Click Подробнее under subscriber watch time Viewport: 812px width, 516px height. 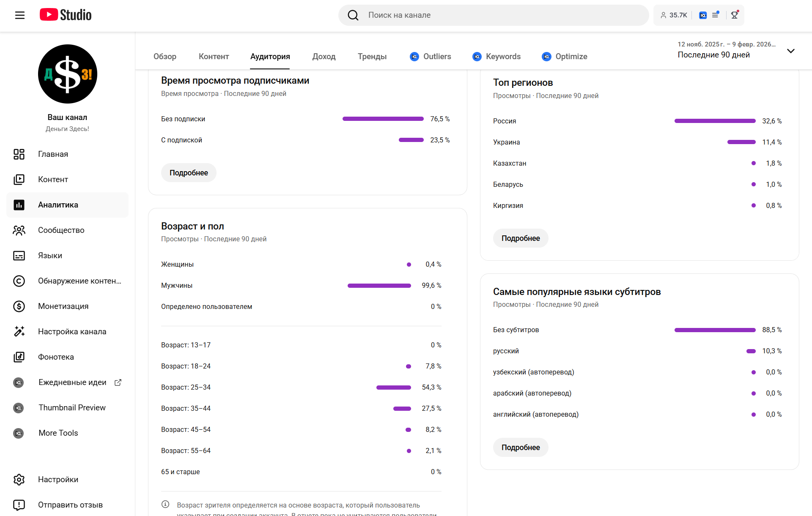coord(189,173)
